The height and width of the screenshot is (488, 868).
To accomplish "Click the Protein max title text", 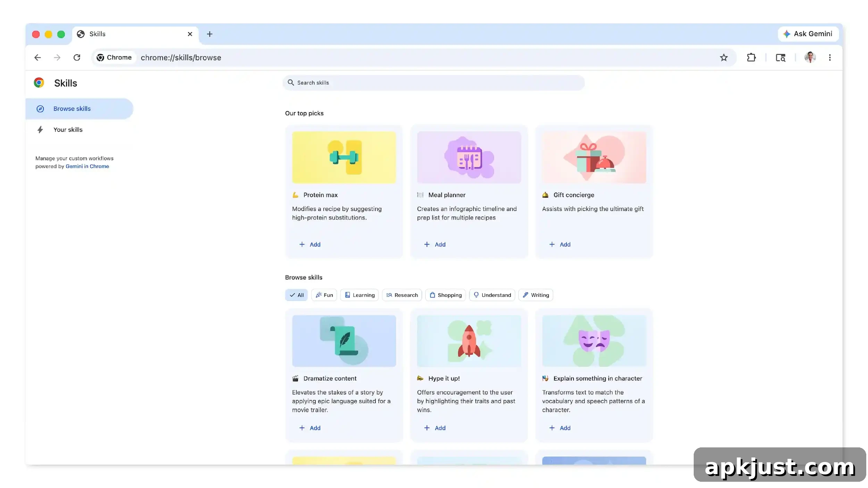I will coord(320,195).
